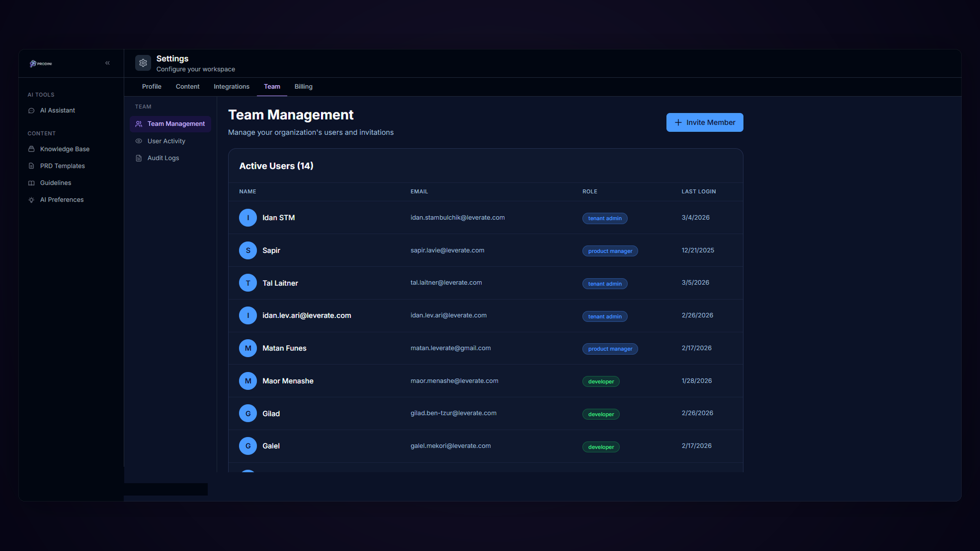Screen dimensions: 980x551
Task: Click Sapir's product manager role badge
Action: [609, 251]
